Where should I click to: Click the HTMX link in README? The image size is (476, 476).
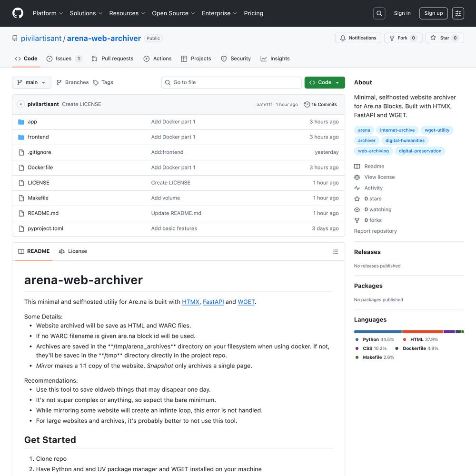click(191, 302)
